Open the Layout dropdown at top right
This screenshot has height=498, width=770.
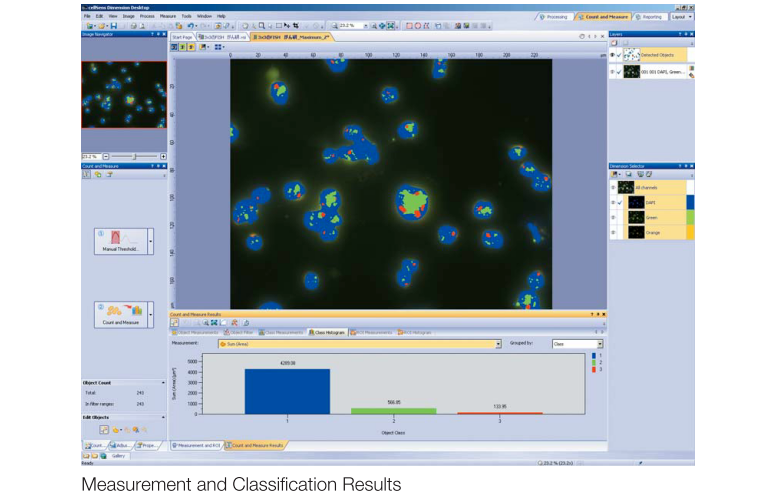pos(681,17)
